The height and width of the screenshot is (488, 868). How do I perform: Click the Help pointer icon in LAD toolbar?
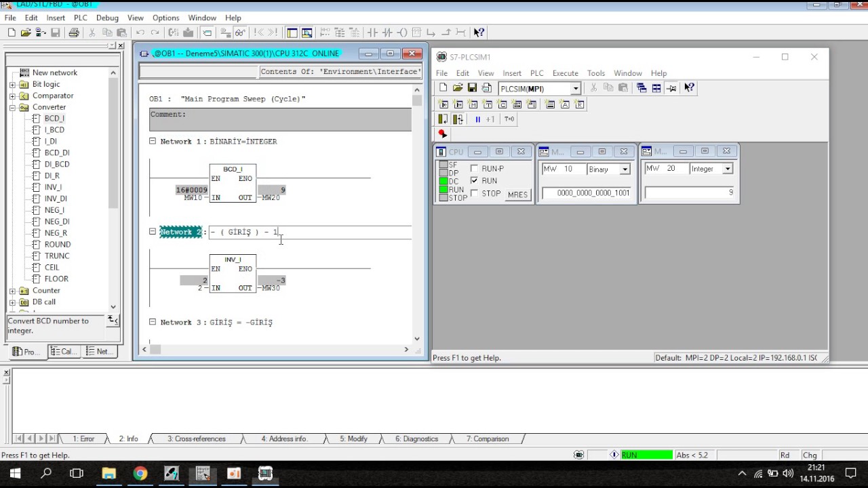point(479,33)
